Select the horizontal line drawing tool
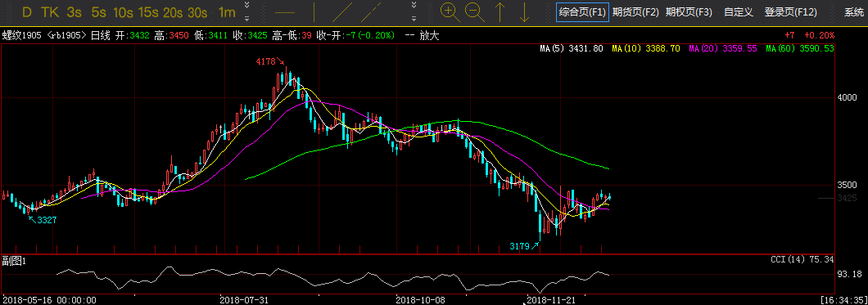The width and height of the screenshot is (868, 305). (285, 12)
